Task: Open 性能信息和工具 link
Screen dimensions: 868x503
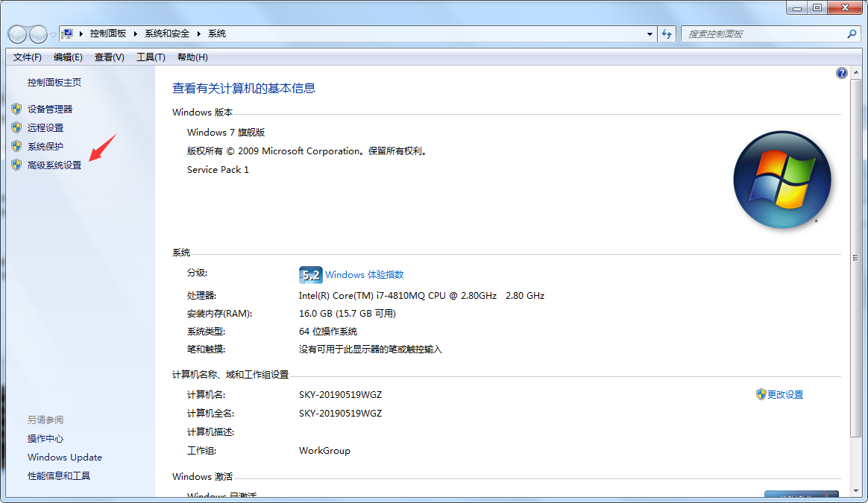Action: (x=59, y=476)
